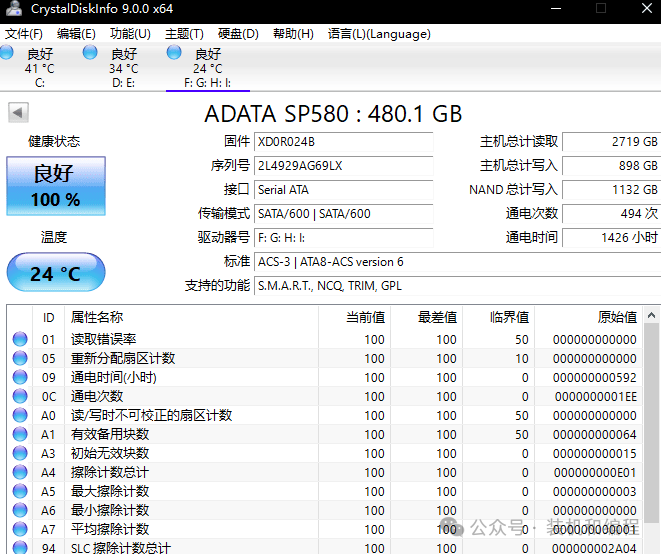
Task: Click the previous disk arrow button
Action: pyautogui.click(x=17, y=112)
